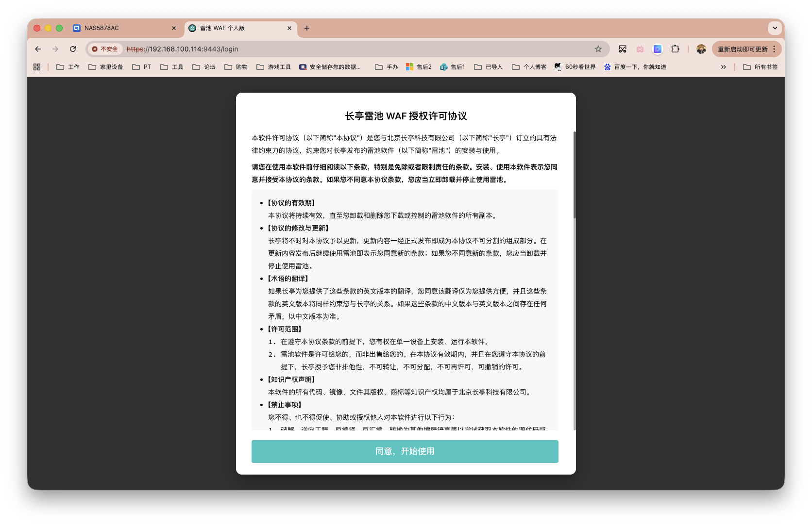Select the 雷池 WAF 个人版 tab
Image resolution: width=812 pixels, height=526 pixels.
coord(233,28)
